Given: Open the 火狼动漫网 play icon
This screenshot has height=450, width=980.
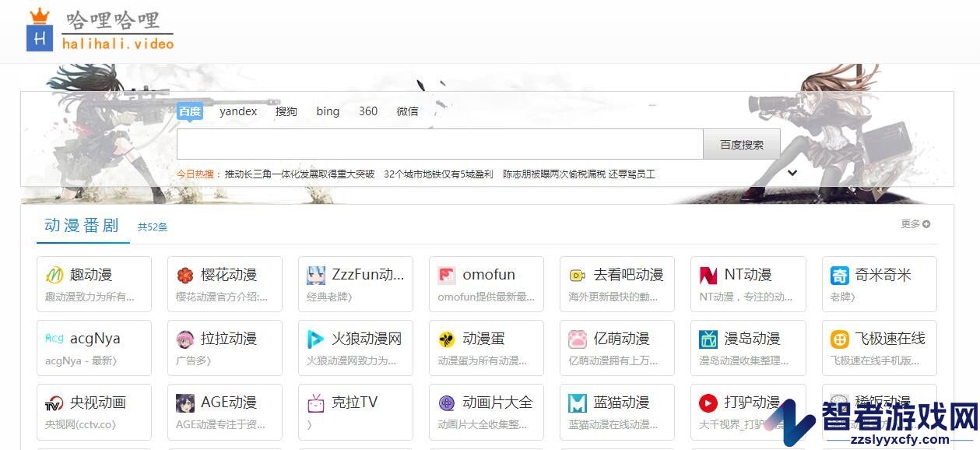Looking at the screenshot, I should tap(316, 339).
